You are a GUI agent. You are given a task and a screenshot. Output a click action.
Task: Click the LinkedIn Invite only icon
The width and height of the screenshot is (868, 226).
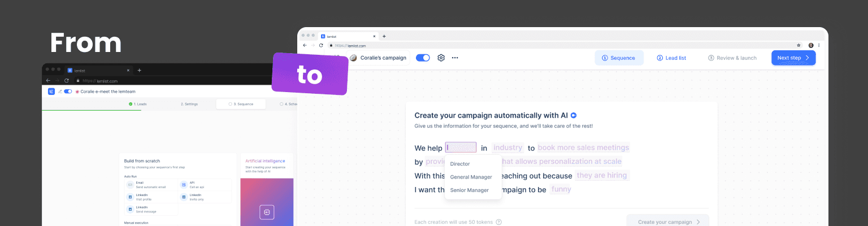(x=184, y=197)
